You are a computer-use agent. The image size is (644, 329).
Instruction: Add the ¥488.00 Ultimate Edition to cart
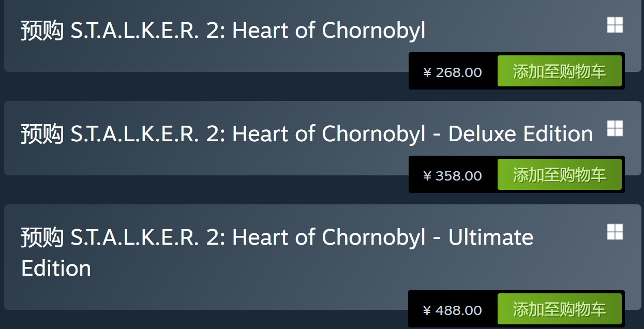point(559,309)
